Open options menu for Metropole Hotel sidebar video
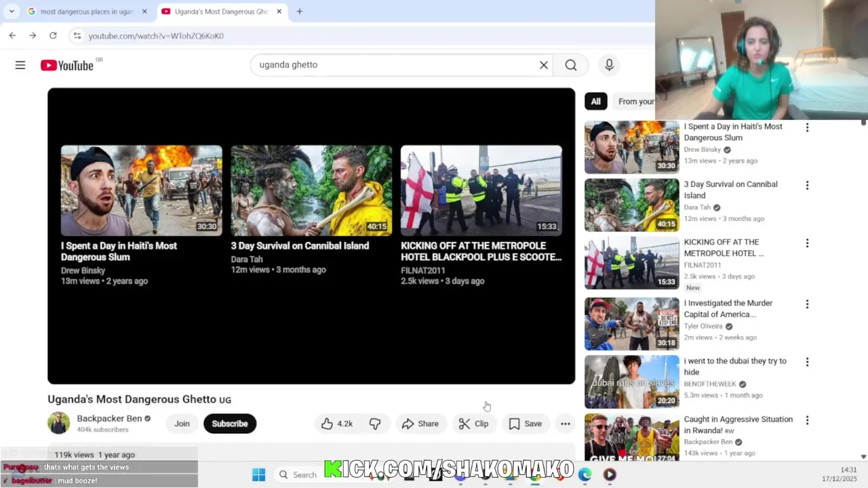This screenshot has height=488, width=868. (x=807, y=243)
